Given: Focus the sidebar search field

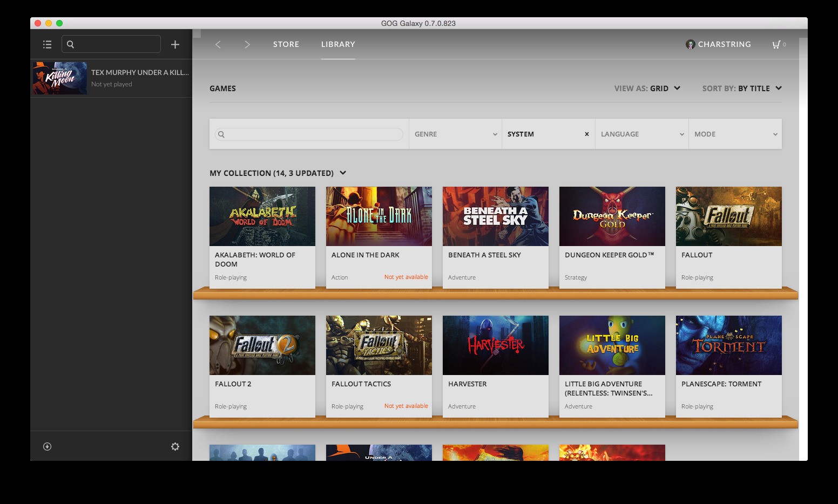Looking at the screenshot, I should coord(111,44).
